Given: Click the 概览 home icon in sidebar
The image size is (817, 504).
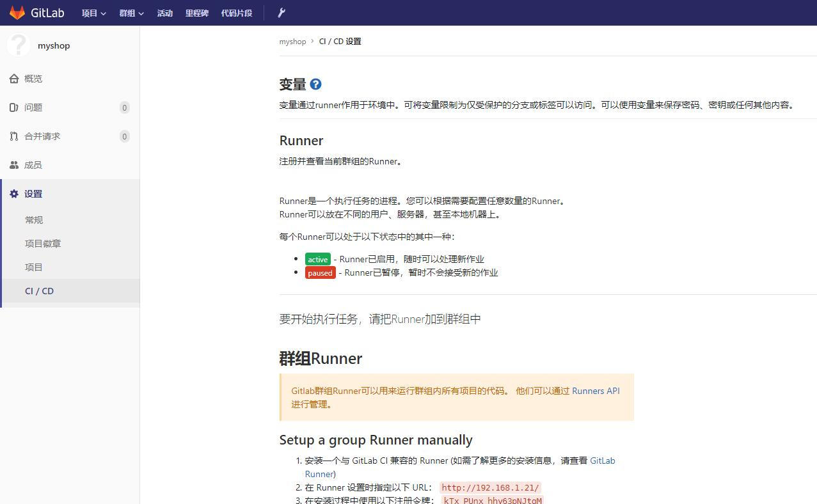Looking at the screenshot, I should click(x=14, y=79).
